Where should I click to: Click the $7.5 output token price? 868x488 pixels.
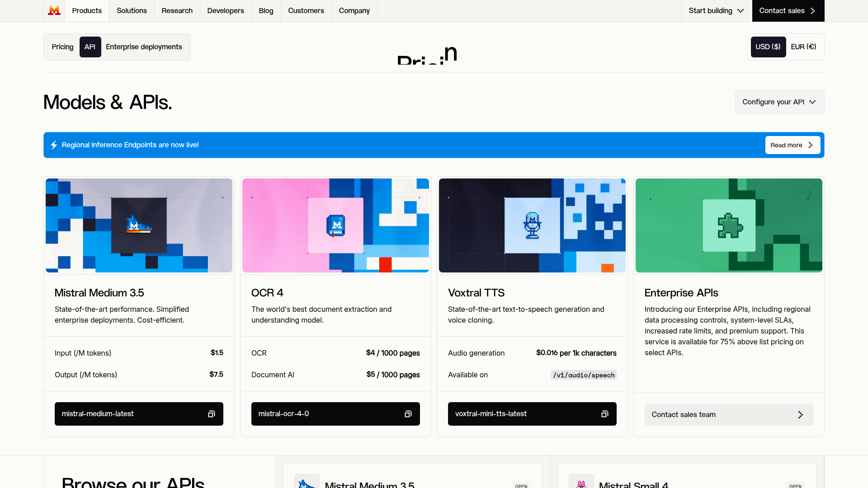coord(216,375)
